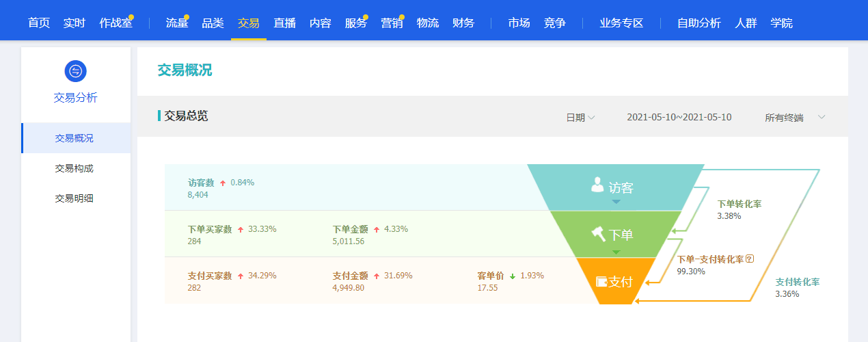This screenshot has height=342, width=868.
Task: Open 作战室 in the top bar
Action: click(116, 23)
